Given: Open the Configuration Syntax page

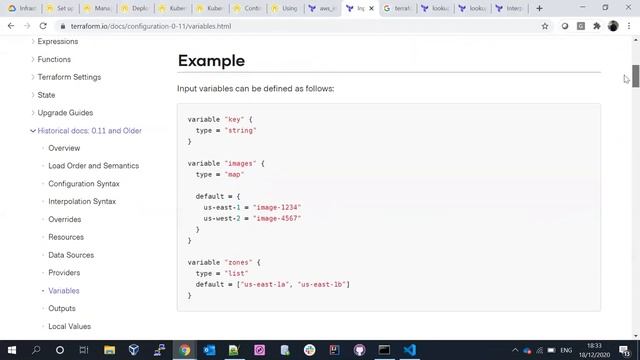Looking at the screenshot, I should (84, 184).
